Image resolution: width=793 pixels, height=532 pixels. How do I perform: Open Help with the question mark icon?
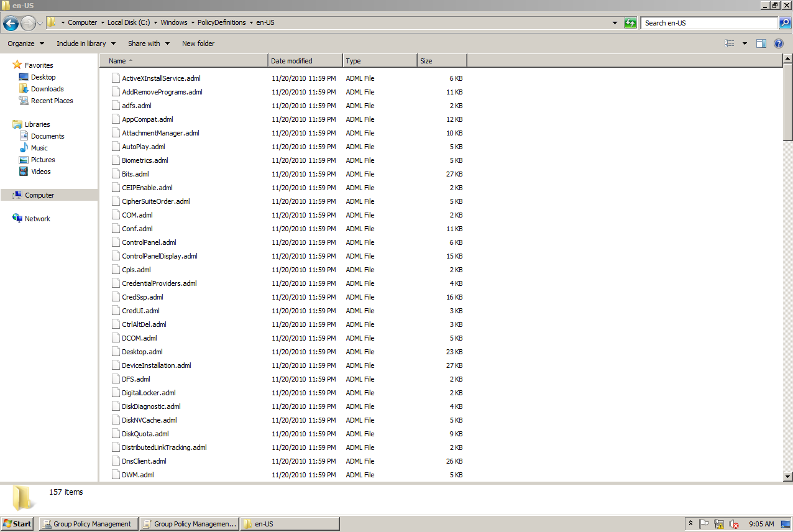pyautogui.click(x=779, y=43)
